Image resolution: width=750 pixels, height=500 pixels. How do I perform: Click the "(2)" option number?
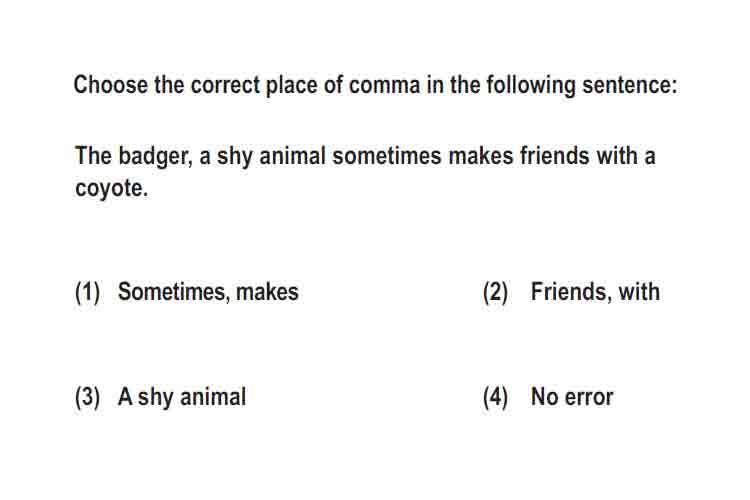pyautogui.click(x=495, y=292)
